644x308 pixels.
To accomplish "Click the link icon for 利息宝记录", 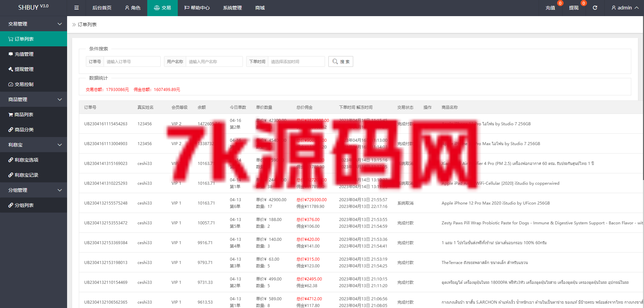I will tap(11, 175).
